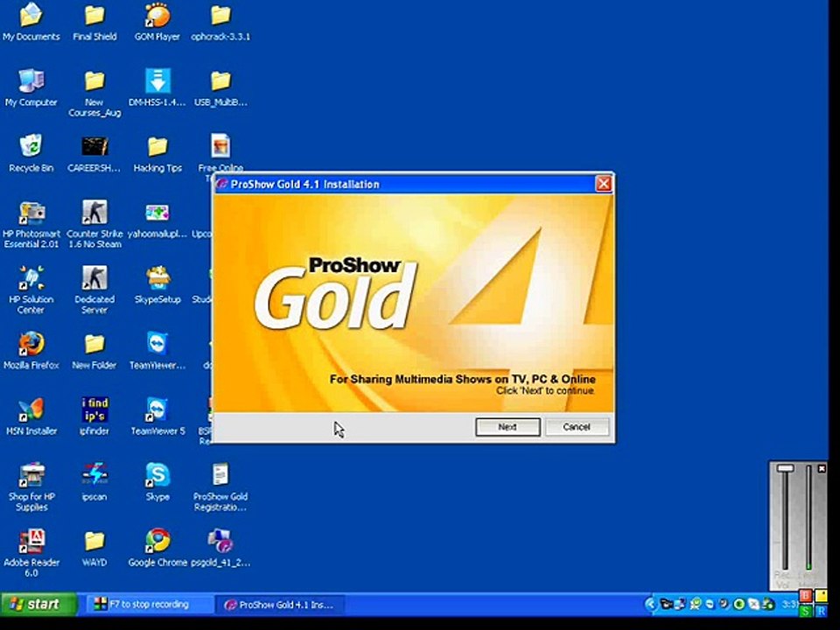
Task: Select the Skype desktop icon
Action: (x=157, y=482)
